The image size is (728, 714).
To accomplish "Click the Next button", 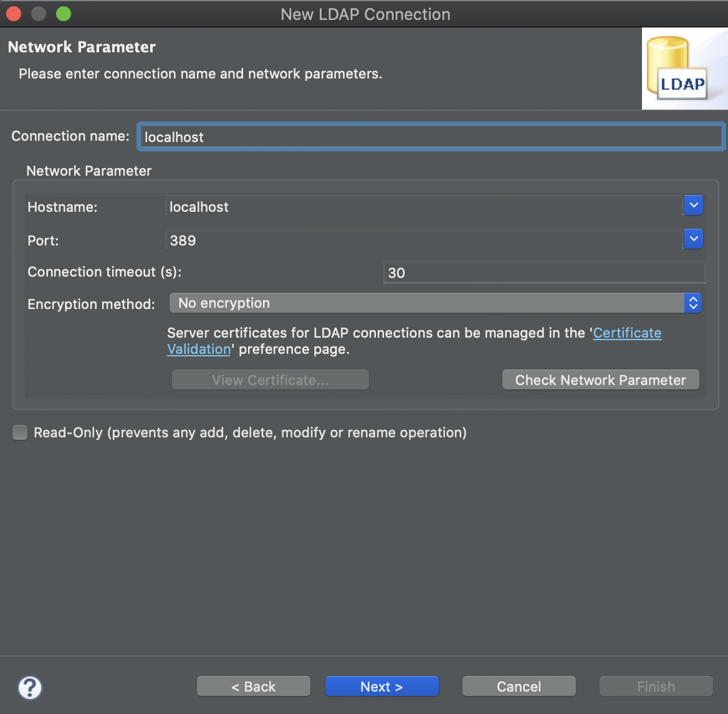I will pyautogui.click(x=381, y=686).
